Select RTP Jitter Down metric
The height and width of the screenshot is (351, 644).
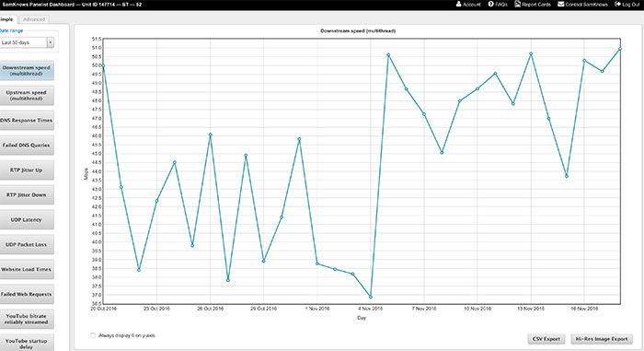(x=27, y=194)
